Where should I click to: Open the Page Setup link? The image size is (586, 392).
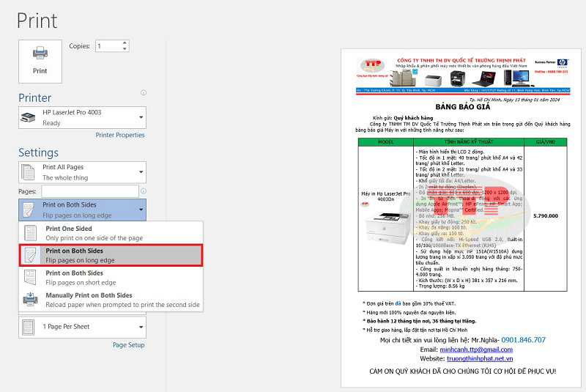[129, 345]
